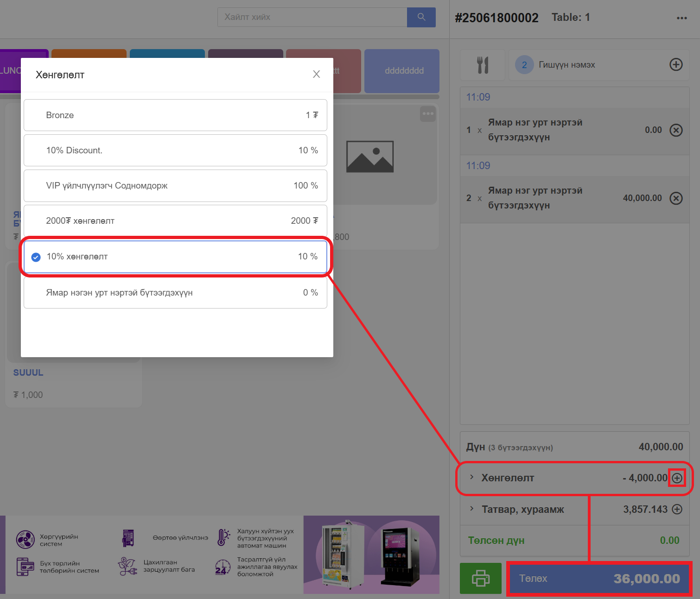Click the fork and knife dining icon

(483, 65)
